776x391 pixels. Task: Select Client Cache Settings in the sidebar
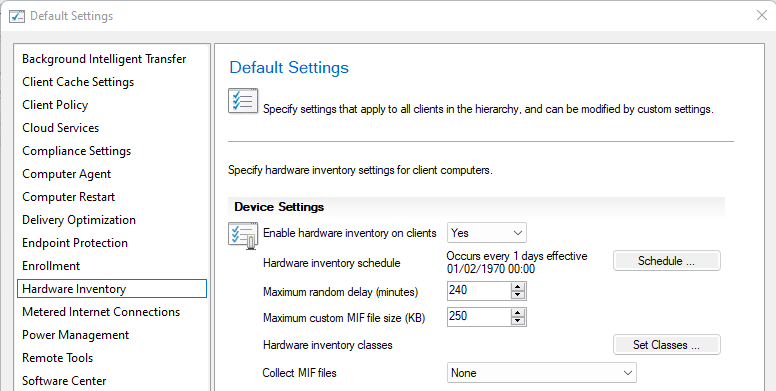pos(78,82)
